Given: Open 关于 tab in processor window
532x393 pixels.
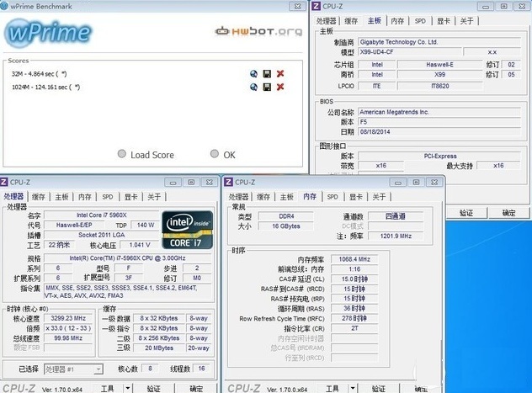Looking at the screenshot, I should (x=154, y=197).
